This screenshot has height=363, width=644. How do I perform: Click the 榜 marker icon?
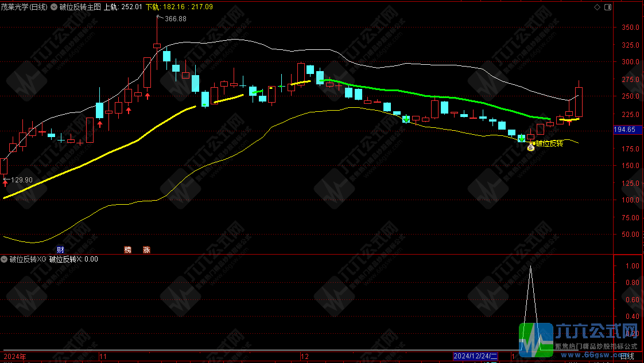(128, 250)
